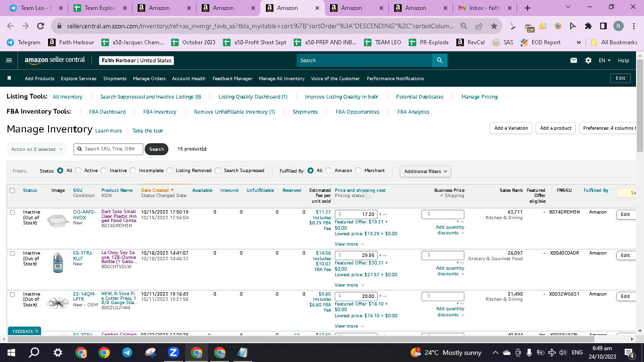This screenshot has height=362, width=644.
Task: Click the share page icon in address bar
Action: [479, 26]
